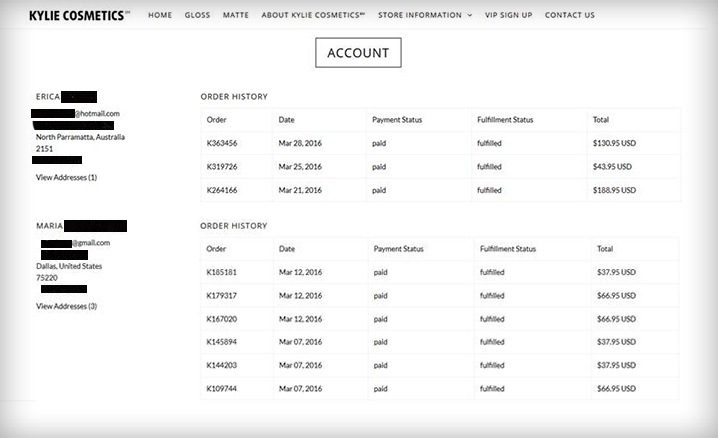Open the HOME menu item
Viewport: 718px width, 438px height.
click(160, 15)
